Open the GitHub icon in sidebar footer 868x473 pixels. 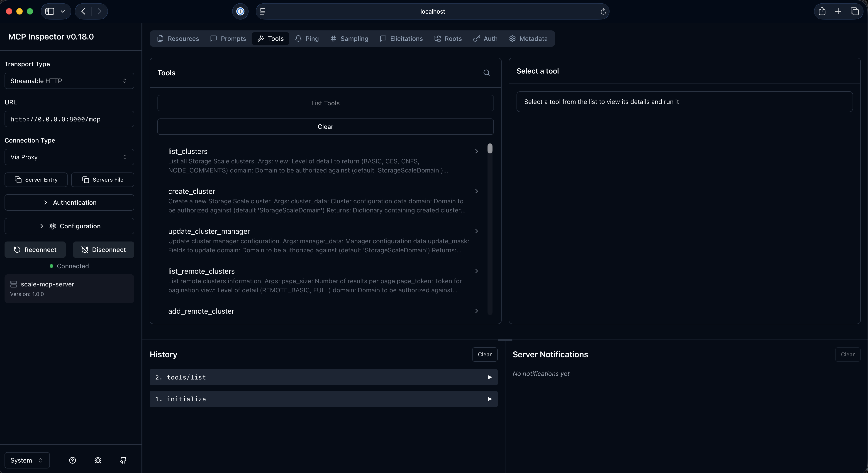123,460
